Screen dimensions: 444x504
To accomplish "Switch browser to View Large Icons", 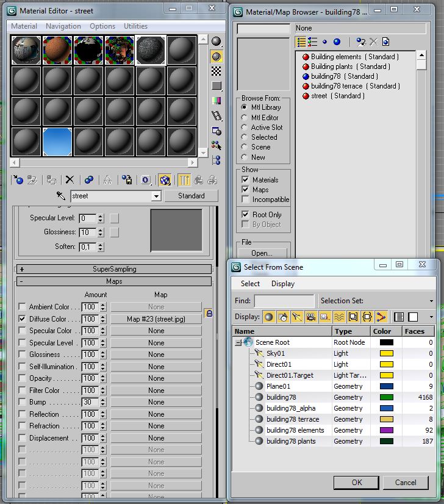I will [x=337, y=41].
